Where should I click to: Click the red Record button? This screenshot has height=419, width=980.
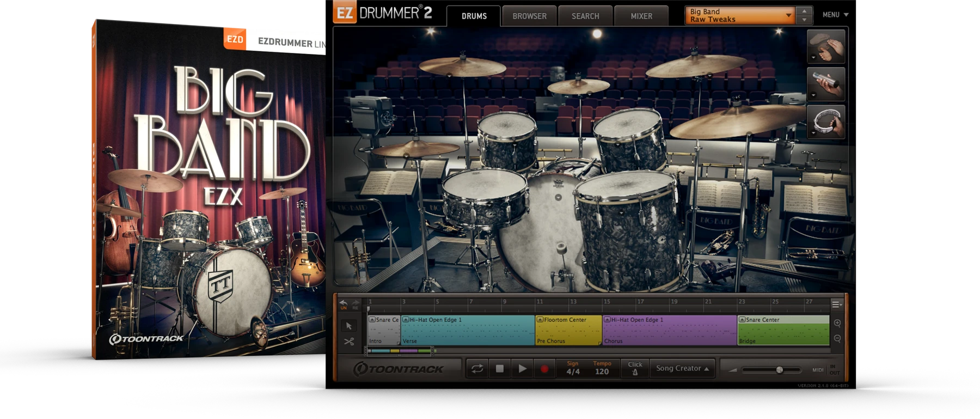point(544,369)
